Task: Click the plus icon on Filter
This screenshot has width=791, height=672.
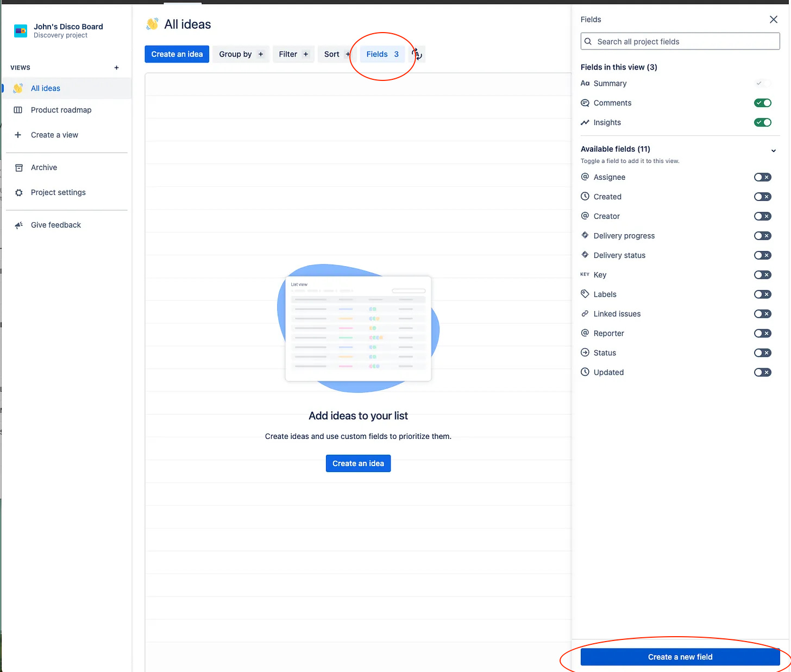Action: (x=306, y=54)
